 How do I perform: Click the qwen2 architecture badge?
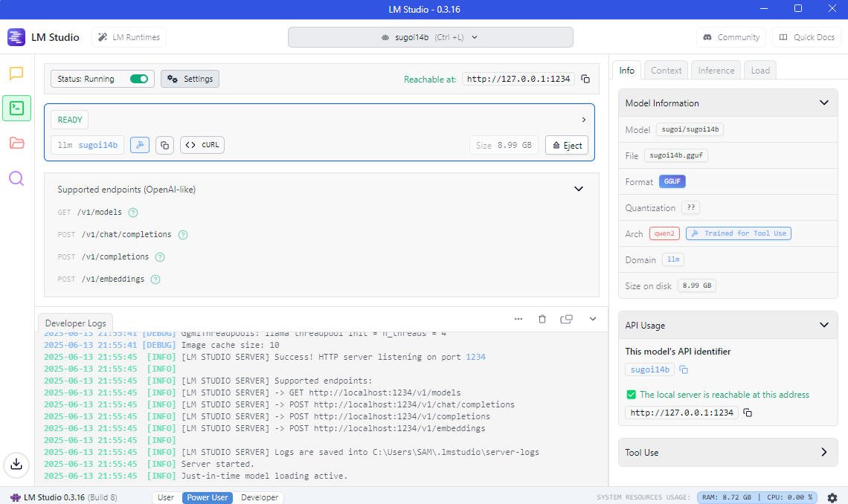point(665,233)
